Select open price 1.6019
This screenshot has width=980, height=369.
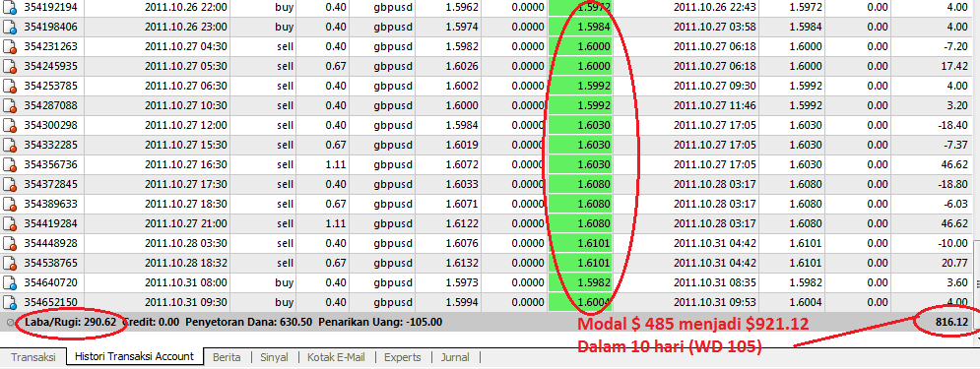click(463, 145)
